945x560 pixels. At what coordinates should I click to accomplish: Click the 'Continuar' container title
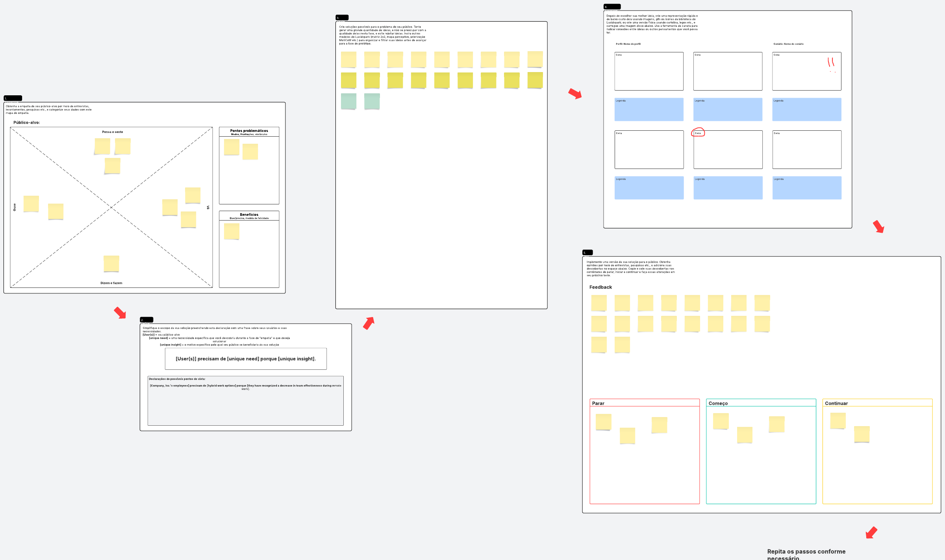coord(836,403)
